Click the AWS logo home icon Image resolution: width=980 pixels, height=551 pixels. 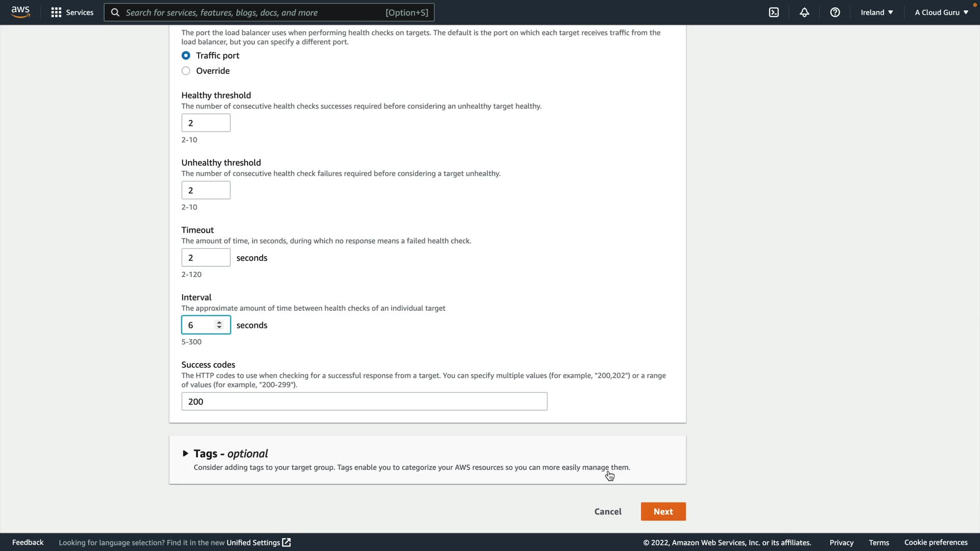[x=20, y=12]
